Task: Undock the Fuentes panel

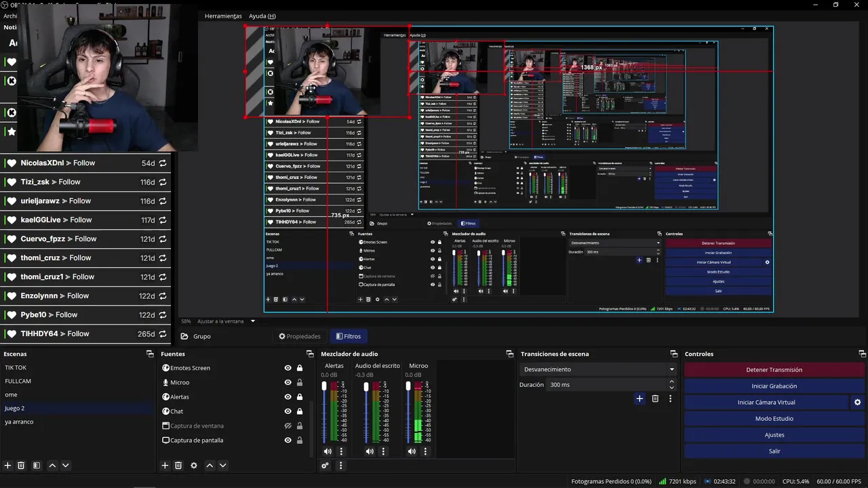Action: coord(310,354)
